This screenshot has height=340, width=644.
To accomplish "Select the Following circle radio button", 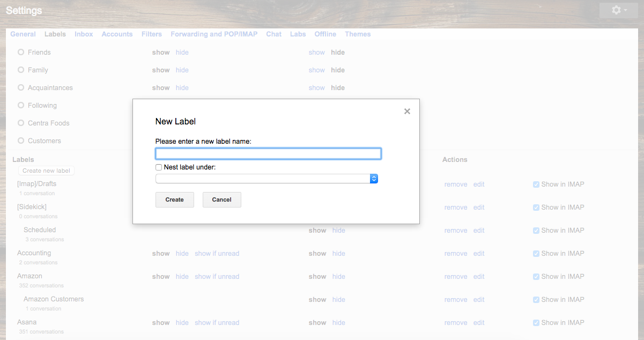I will coord(21,105).
